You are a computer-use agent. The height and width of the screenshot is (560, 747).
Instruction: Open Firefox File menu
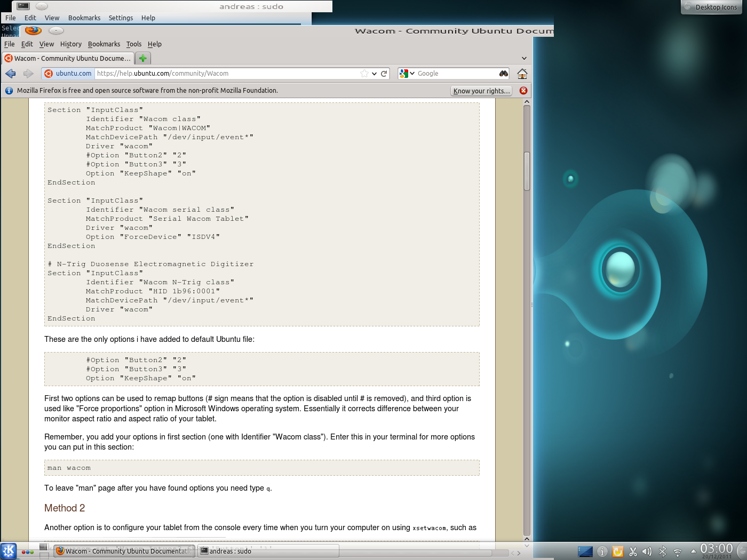(10, 44)
